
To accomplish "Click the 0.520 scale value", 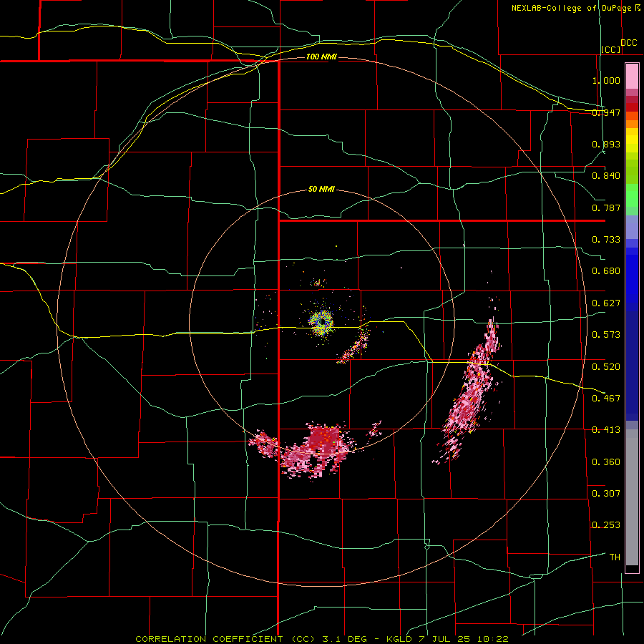I will [x=606, y=367].
